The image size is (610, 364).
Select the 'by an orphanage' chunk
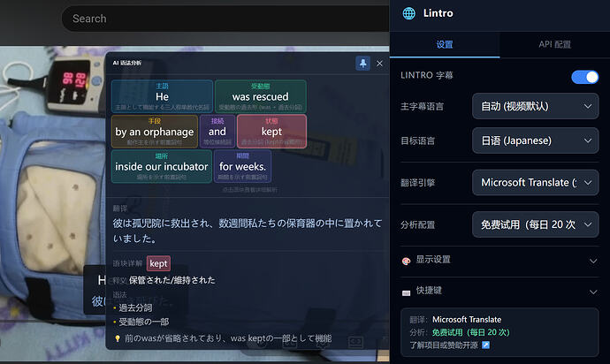click(x=155, y=132)
